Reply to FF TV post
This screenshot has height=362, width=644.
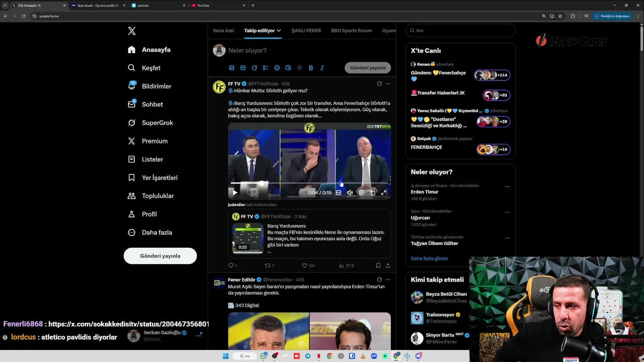click(x=231, y=265)
